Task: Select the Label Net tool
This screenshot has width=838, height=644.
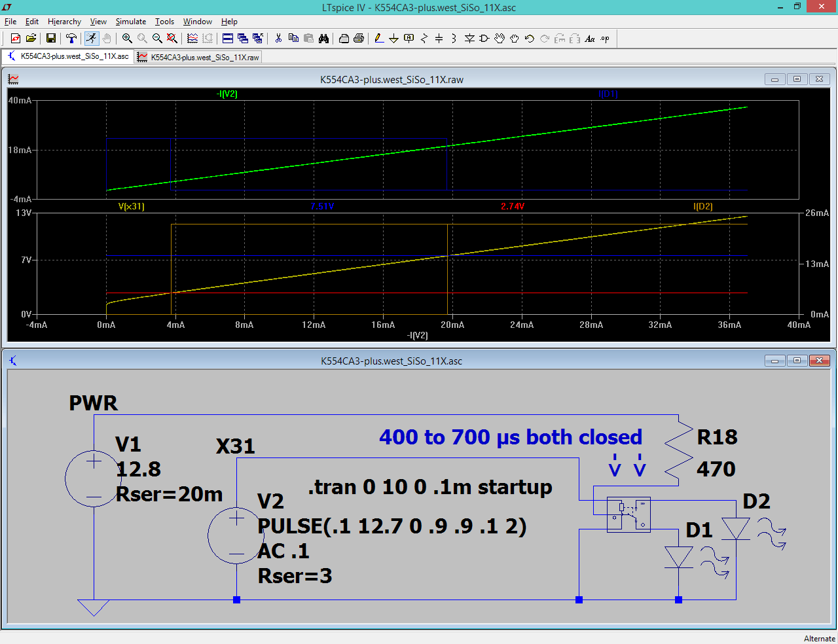Action: (409, 39)
